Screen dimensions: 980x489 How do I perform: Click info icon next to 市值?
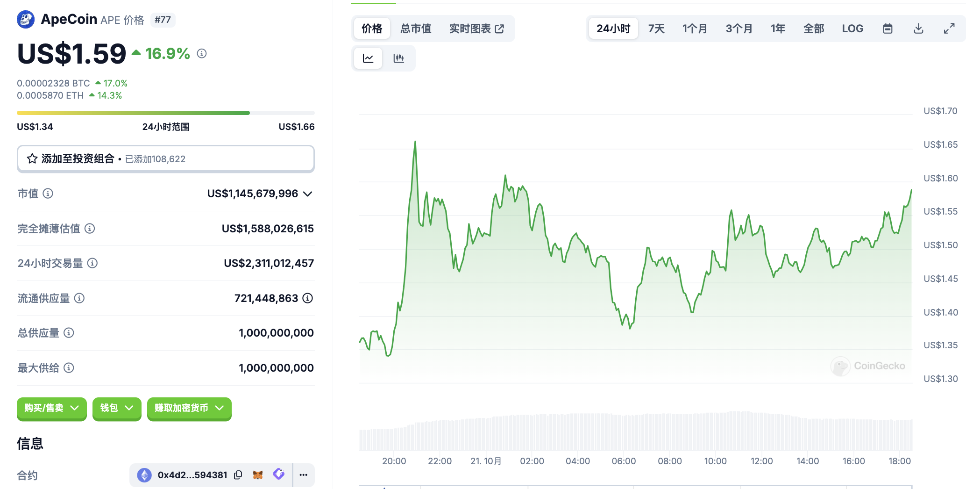point(48,194)
